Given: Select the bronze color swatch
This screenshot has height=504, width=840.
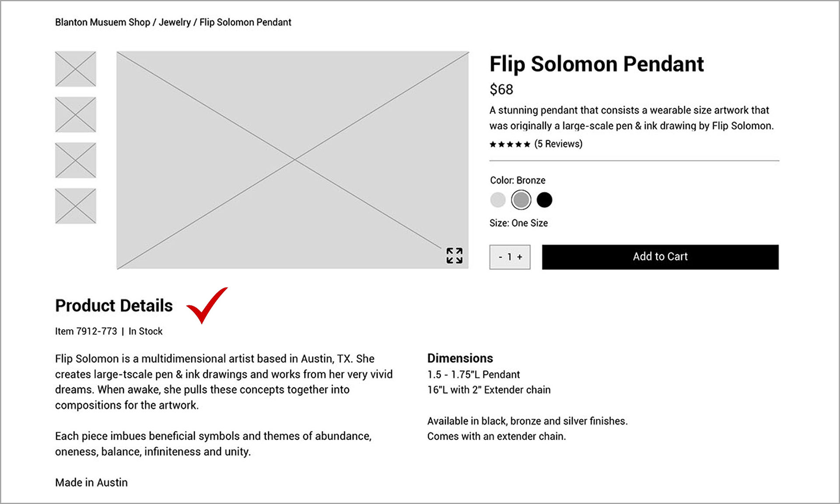Looking at the screenshot, I should coord(521,200).
